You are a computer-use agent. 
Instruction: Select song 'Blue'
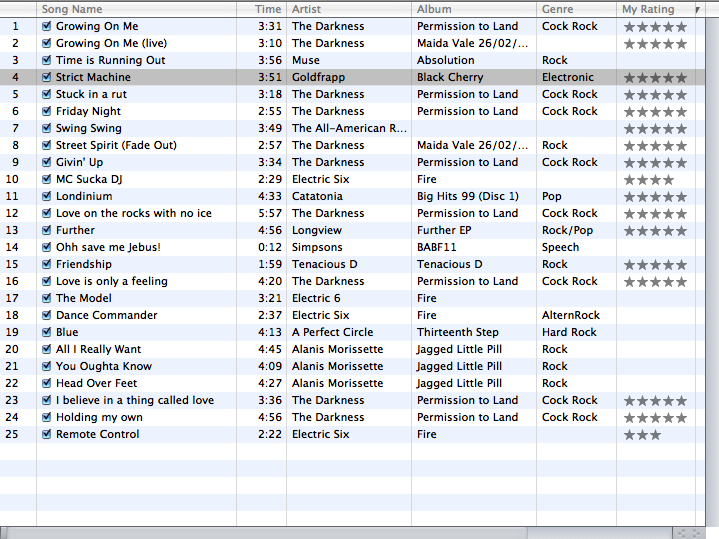tap(67, 332)
